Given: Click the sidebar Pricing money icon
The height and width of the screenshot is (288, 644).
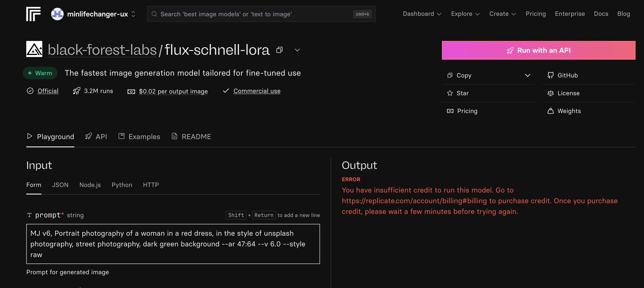Looking at the screenshot, I should (x=450, y=111).
